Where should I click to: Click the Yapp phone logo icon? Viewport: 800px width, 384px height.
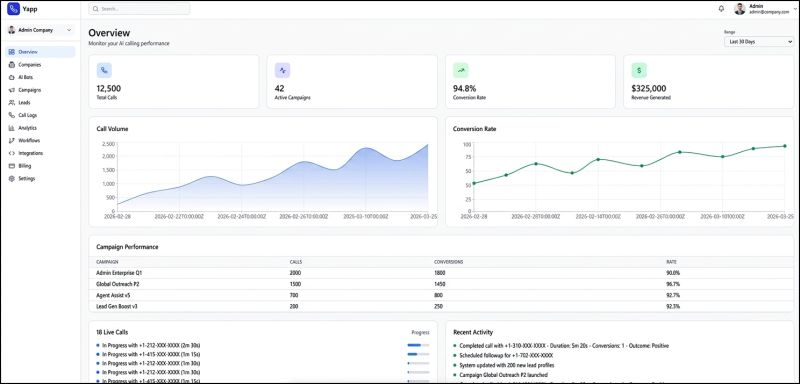[x=13, y=9]
